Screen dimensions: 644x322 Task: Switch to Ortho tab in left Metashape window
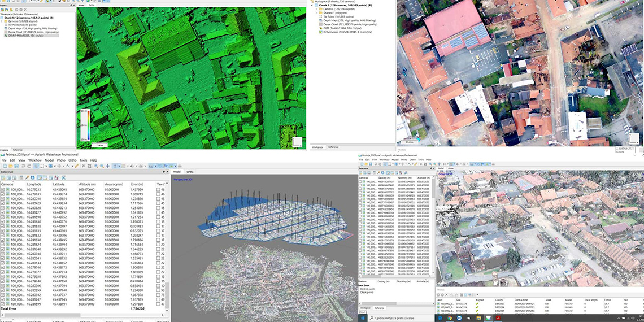coord(190,172)
